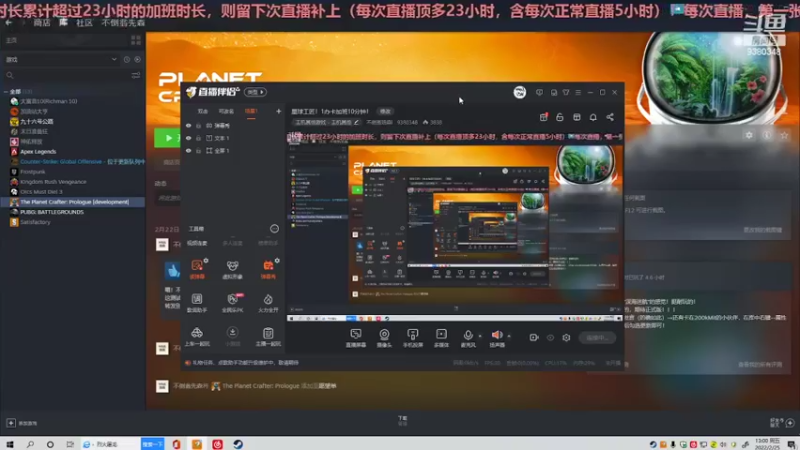Go back with Steam back arrow
The height and width of the screenshot is (450, 800).
(x=9, y=23)
